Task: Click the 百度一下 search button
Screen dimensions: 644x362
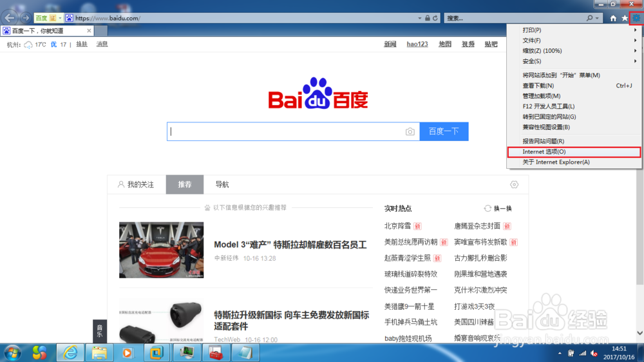Action: pos(444,131)
